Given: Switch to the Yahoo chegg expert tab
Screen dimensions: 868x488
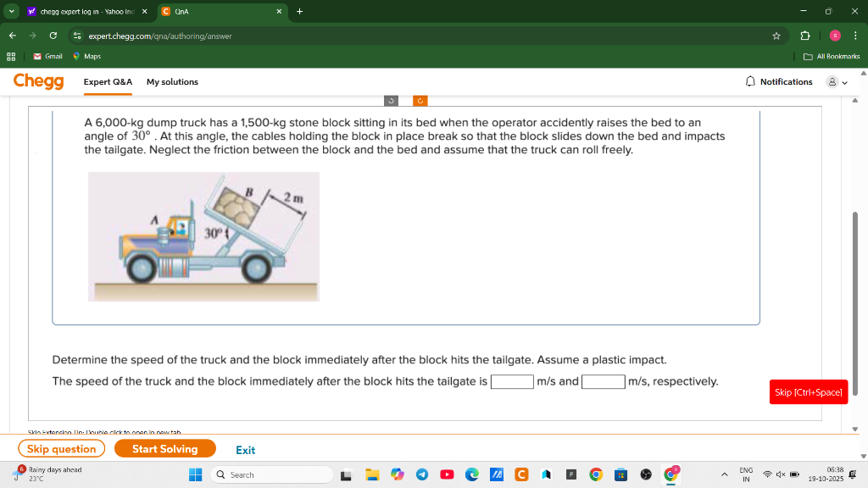Looking at the screenshot, I should pos(87,11).
